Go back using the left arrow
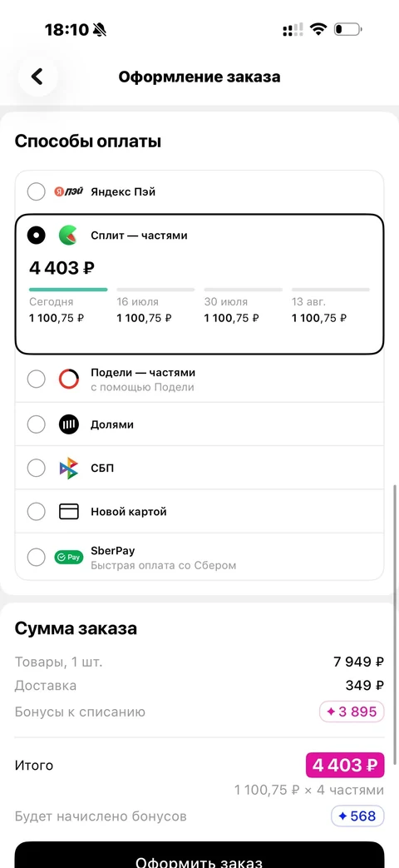This screenshot has height=868, width=399. coord(37,77)
